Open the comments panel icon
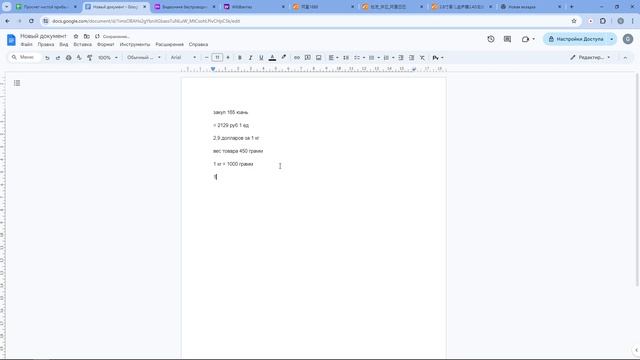This screenshot has width=640, height=360. click(x=507, y=39)
